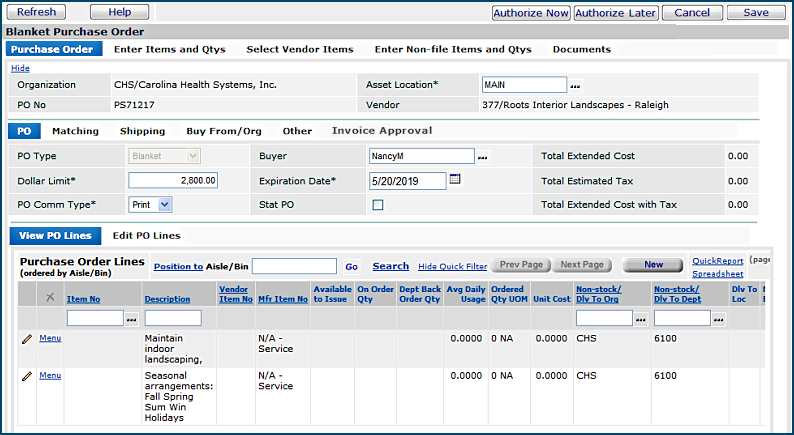Open Item No filter lookup ellipsis

pos(132,318)
